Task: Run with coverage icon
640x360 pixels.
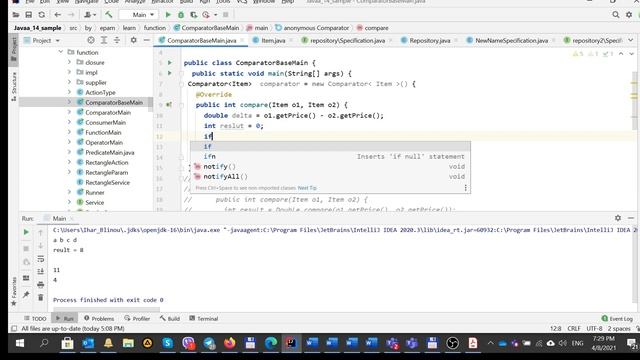Action: [193, 15]
